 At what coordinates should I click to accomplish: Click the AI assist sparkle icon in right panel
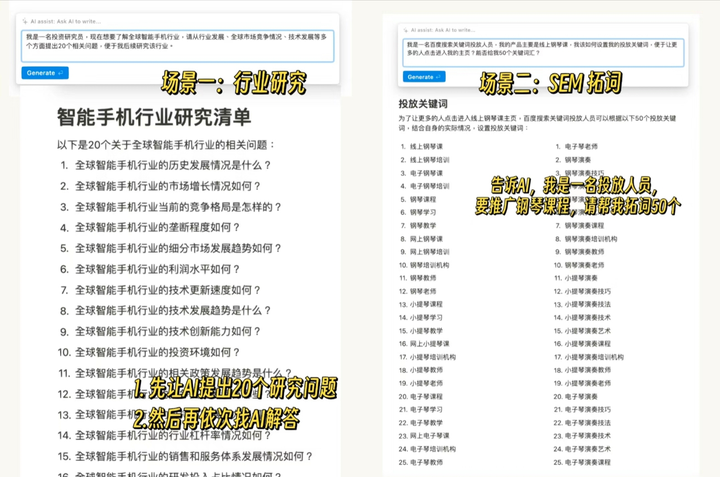[x=405, y=30]
